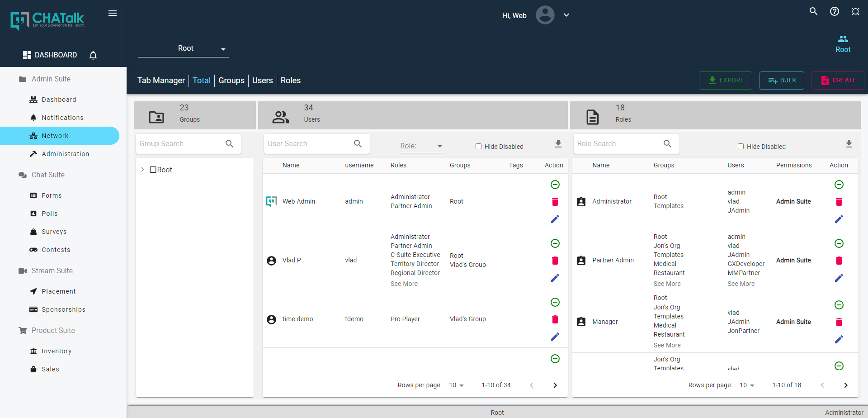Image resolution: width=868 pixels, height=418 pixels.
Task: Open the Root organization dropdown
Action: click(x=184, y=48)
